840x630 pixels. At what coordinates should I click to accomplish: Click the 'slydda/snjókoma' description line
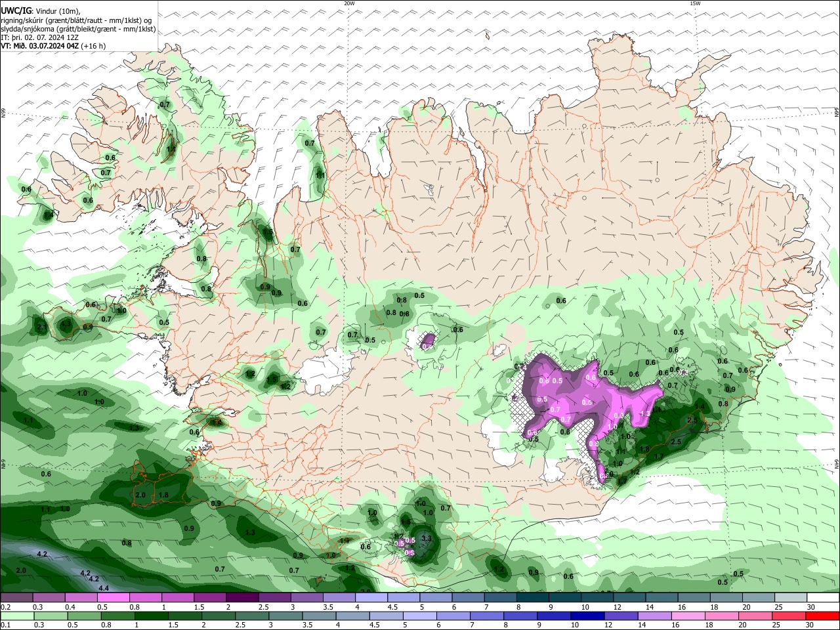78,29
